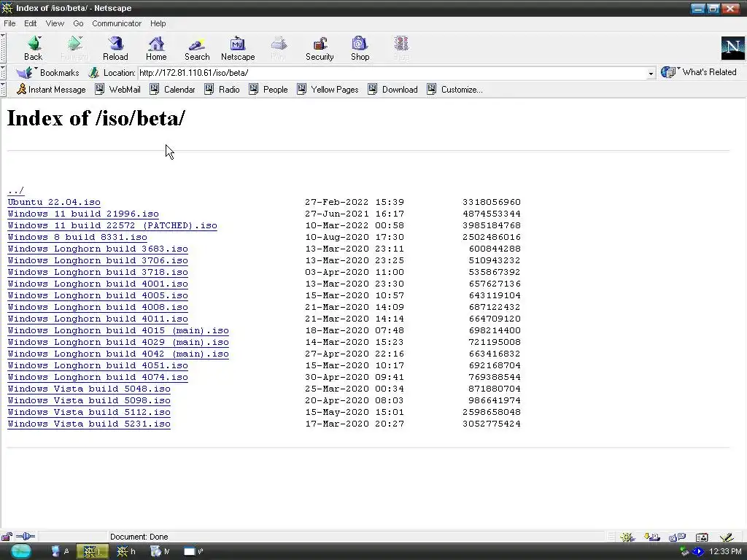Click the Location URL field
This screenshot has height=560, width=747.
[392, 73]
